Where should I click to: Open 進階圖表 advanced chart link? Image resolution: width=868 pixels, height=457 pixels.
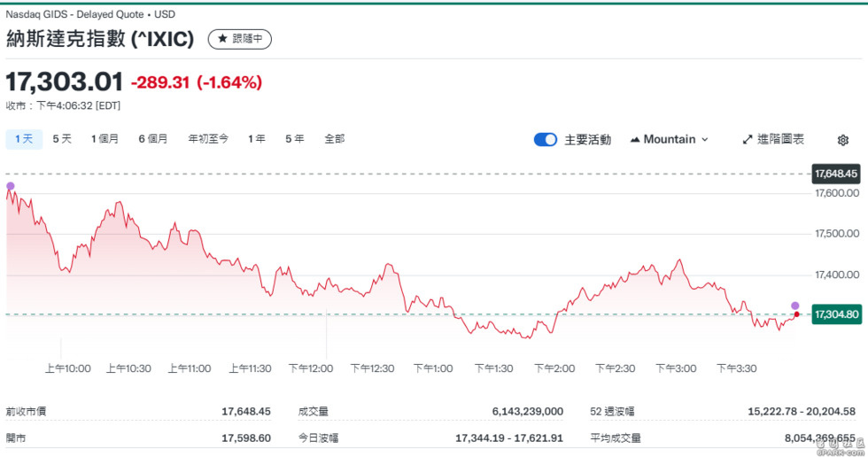(773, 139)
